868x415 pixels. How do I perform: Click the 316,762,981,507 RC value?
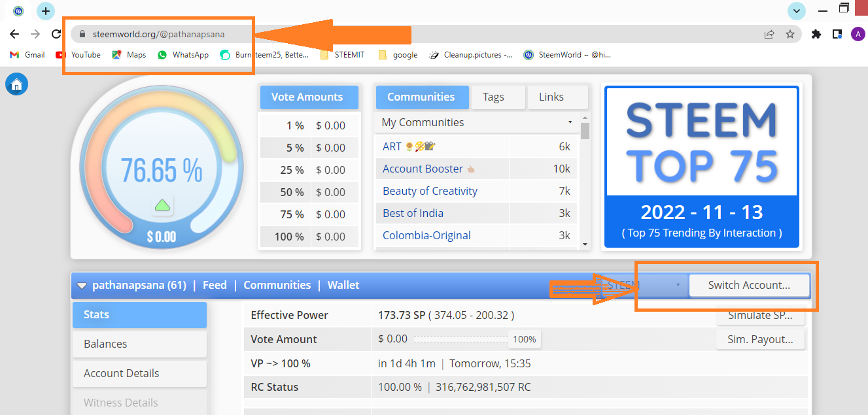click(483, 387)
